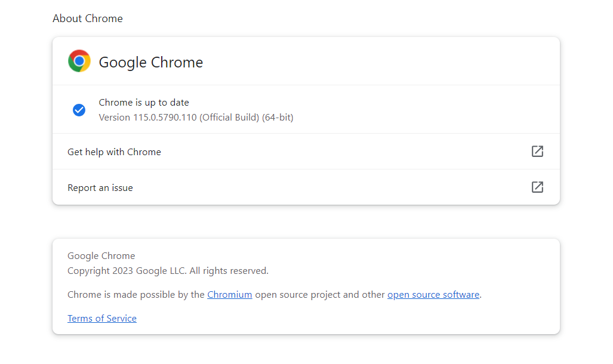This screenshot has width=613, height=364.
Task: Click the Google Chrome label in bottom card
Action: pyautogui.click(x=101, y=255)
